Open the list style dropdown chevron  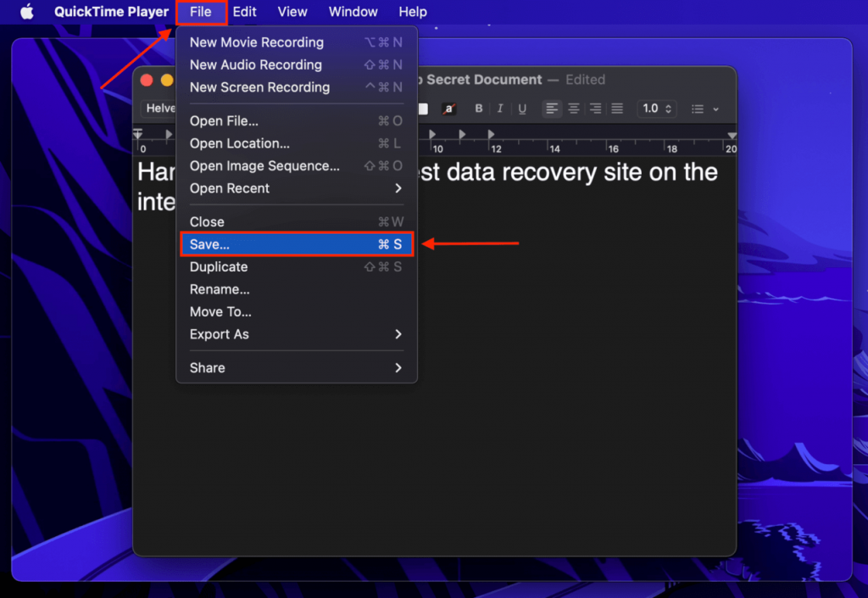[x=715, y=109]
